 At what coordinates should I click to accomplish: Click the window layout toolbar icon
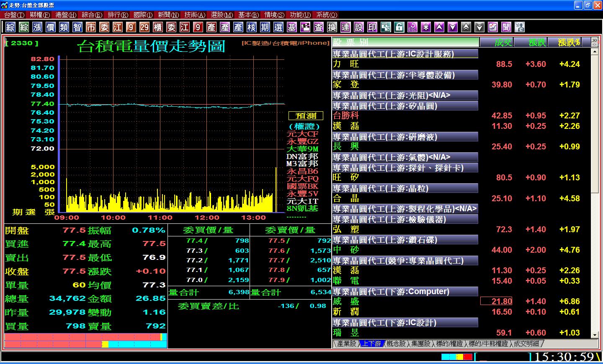(386, 27)
